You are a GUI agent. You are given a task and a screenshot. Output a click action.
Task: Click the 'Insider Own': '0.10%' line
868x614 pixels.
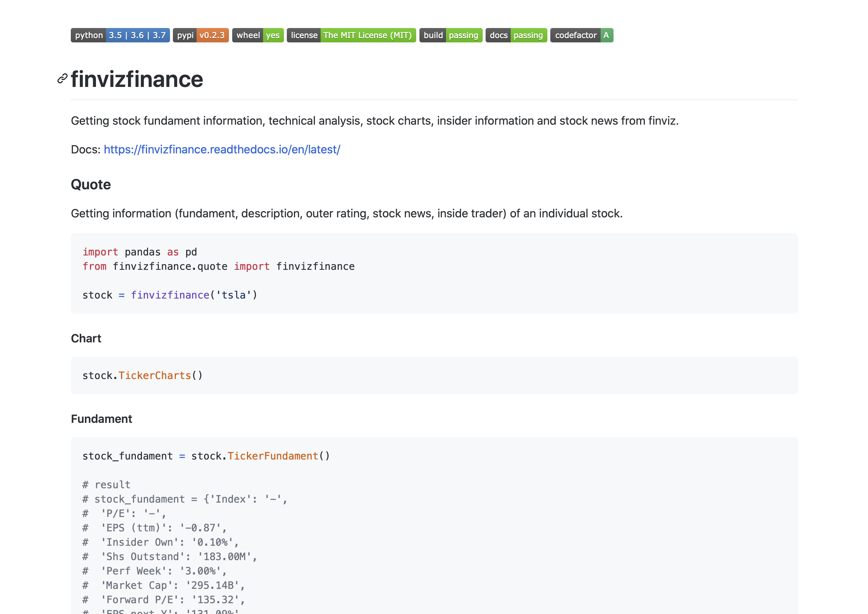click(161, 543)
